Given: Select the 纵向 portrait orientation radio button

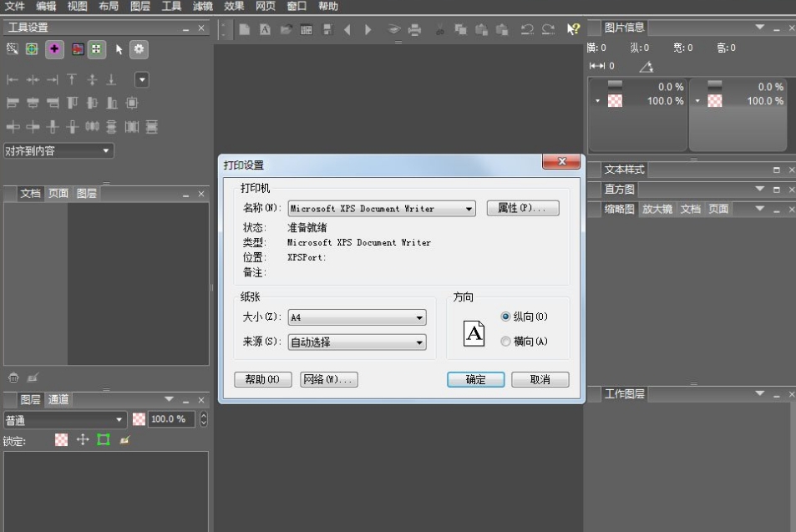Looking at the screenshot, I should point(505,317).
